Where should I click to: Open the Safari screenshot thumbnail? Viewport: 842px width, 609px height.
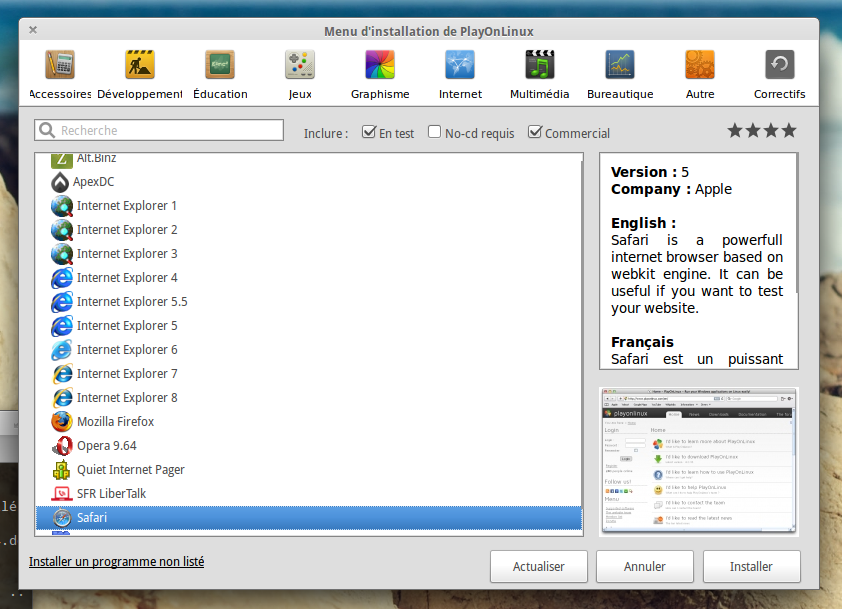pyautogui.click(x=699, y=461)
